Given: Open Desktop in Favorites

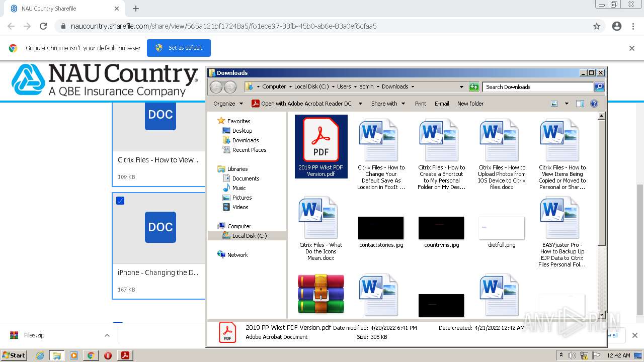Looking at the screenshot, I should pyautogui.click(x=242, y=131).
